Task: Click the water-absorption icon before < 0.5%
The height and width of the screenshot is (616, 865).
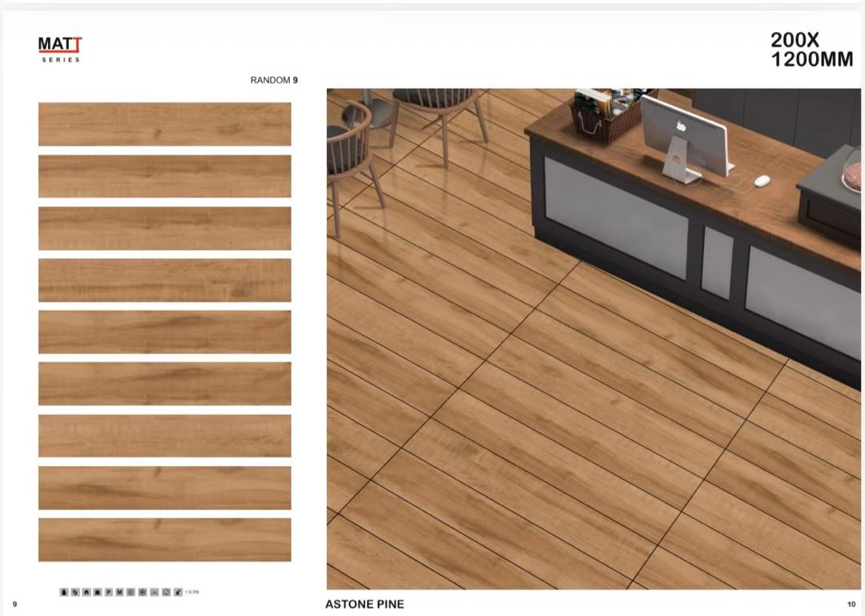Action: point(178,592)
